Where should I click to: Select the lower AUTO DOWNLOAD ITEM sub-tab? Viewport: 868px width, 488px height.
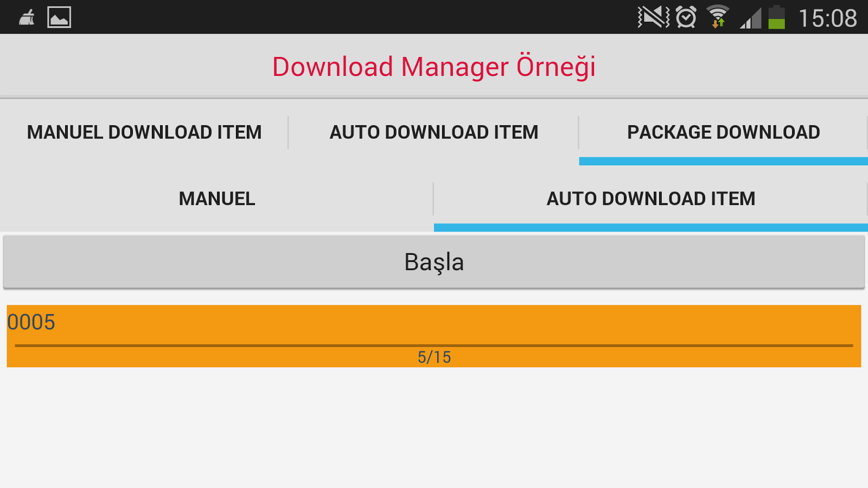(651, 199)
